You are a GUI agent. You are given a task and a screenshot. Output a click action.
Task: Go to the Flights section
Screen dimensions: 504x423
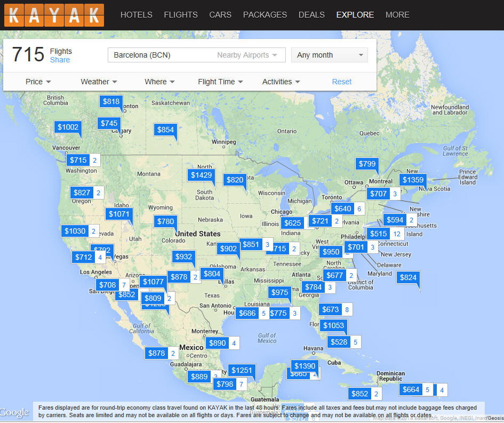click(181, 15)
